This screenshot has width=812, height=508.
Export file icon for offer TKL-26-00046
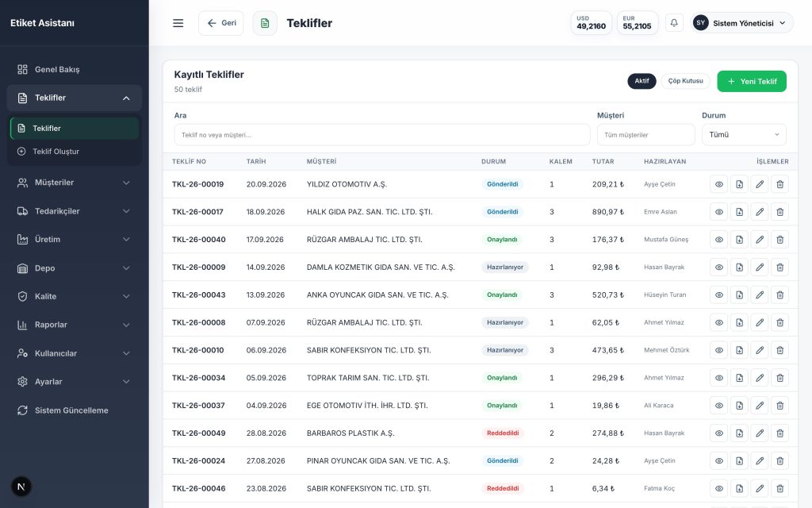(739, 488)
